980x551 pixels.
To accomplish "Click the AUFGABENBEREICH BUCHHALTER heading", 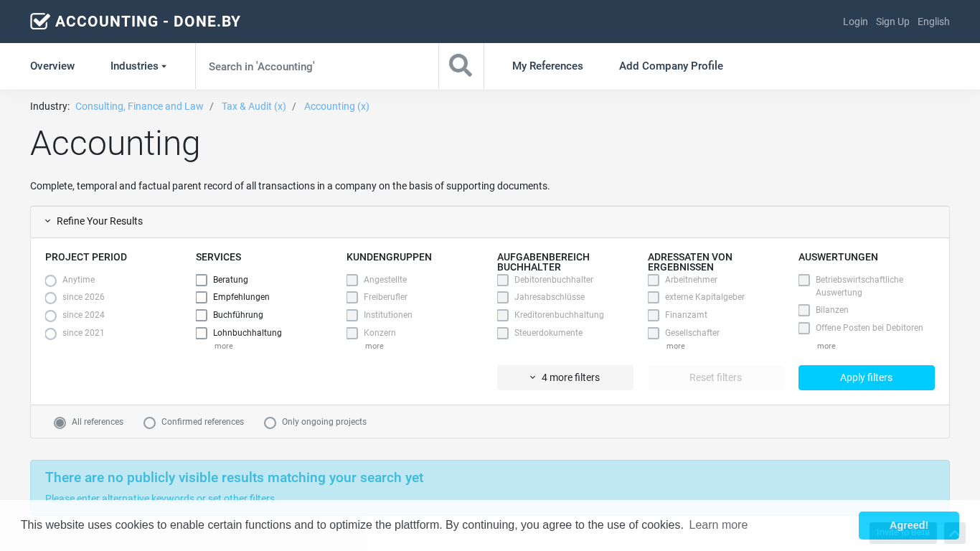I will pyautogui.click(x=544, y=262).
